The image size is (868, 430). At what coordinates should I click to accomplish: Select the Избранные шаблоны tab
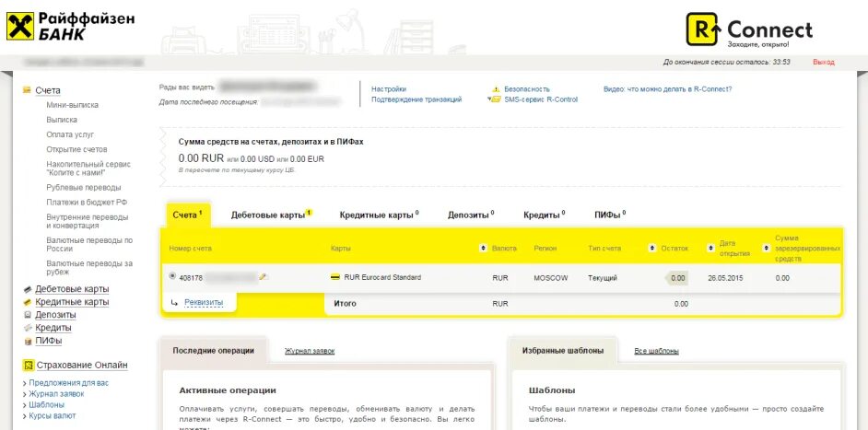[x=563, y=350]
